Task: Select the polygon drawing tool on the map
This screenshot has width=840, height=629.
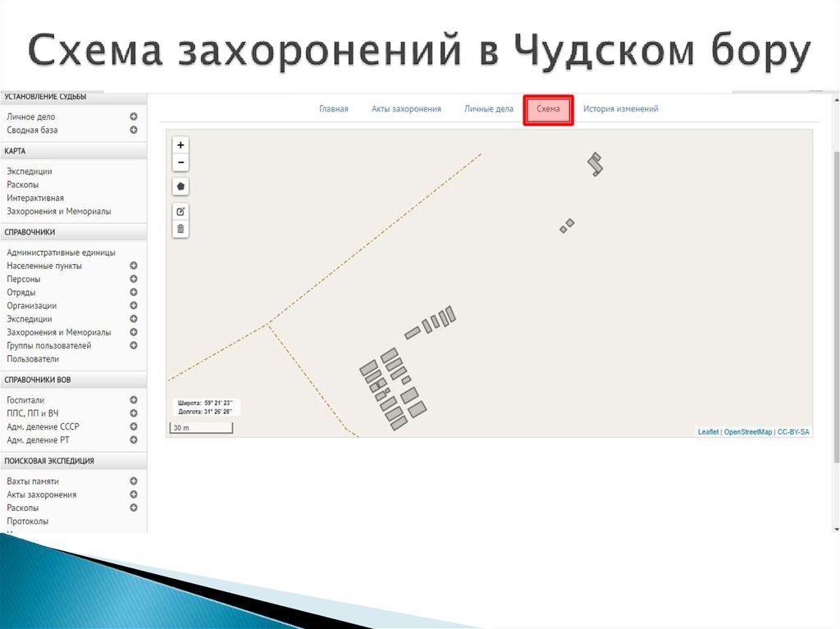Action: coord(180,186)
